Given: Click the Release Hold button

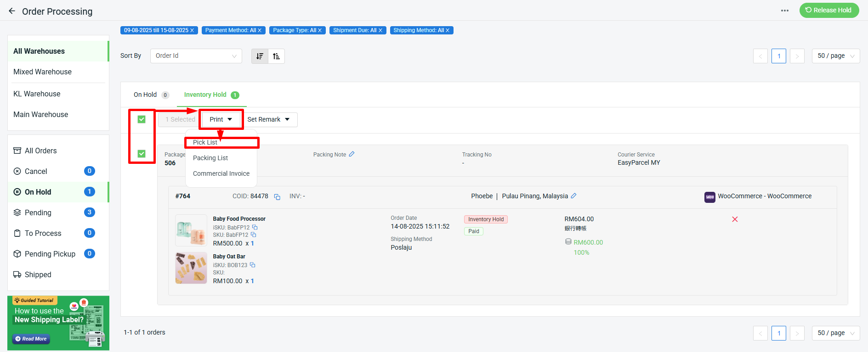Looking at the screenshot, I should click(x=829, y=10).
